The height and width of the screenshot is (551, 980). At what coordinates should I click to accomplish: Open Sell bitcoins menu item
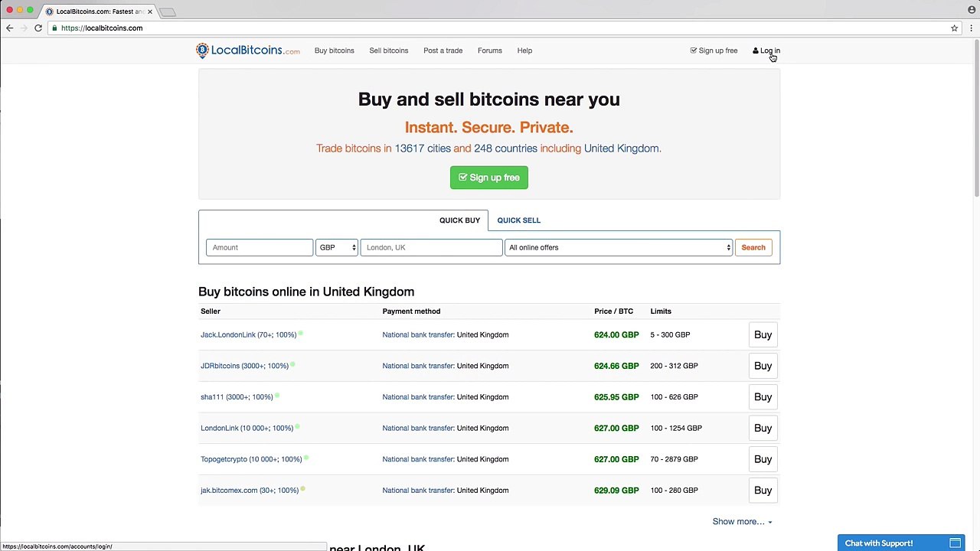click(388, 51)
